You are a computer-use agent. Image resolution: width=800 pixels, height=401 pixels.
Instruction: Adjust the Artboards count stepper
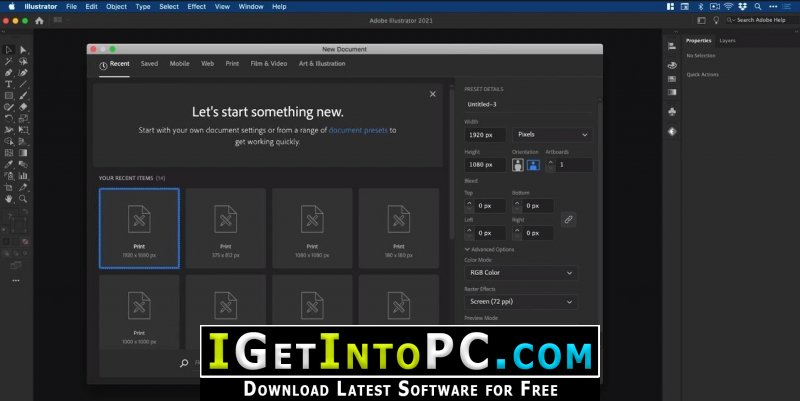[x=550, y=165]
